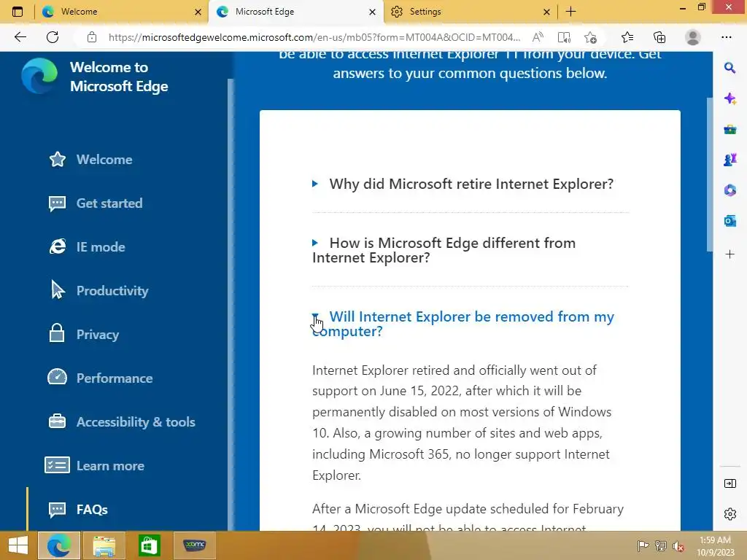The image size is (747, 560).
Task: Open Settings and more ellipsis menu
Action: [726, 37]
